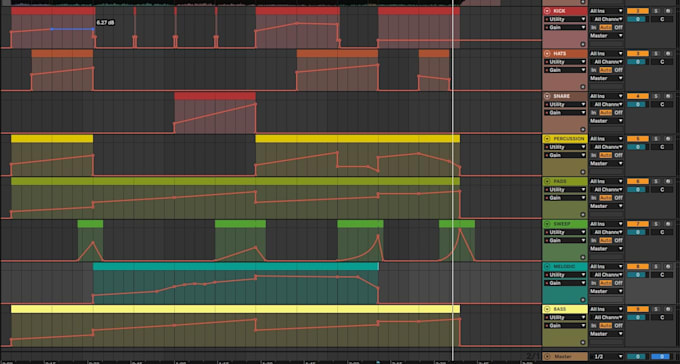The width and height of the screenshot is (680, 364).
Task: Set KICK track monitor to Off
Action: (x=618, y=27)
